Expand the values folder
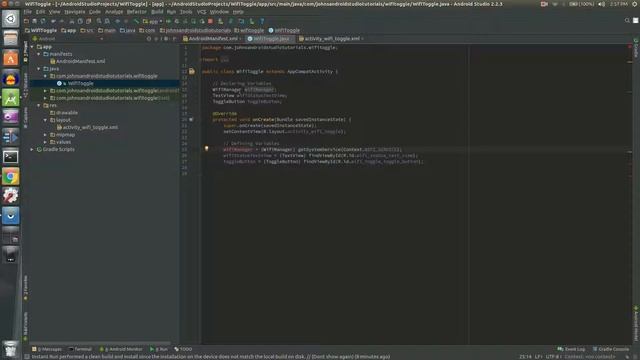The image size is (640, 360). 45,142
